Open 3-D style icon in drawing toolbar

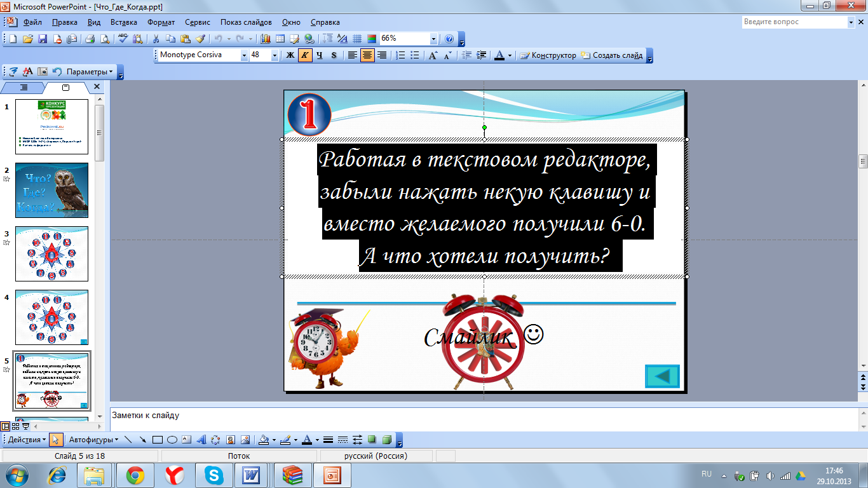click(386, 440)
